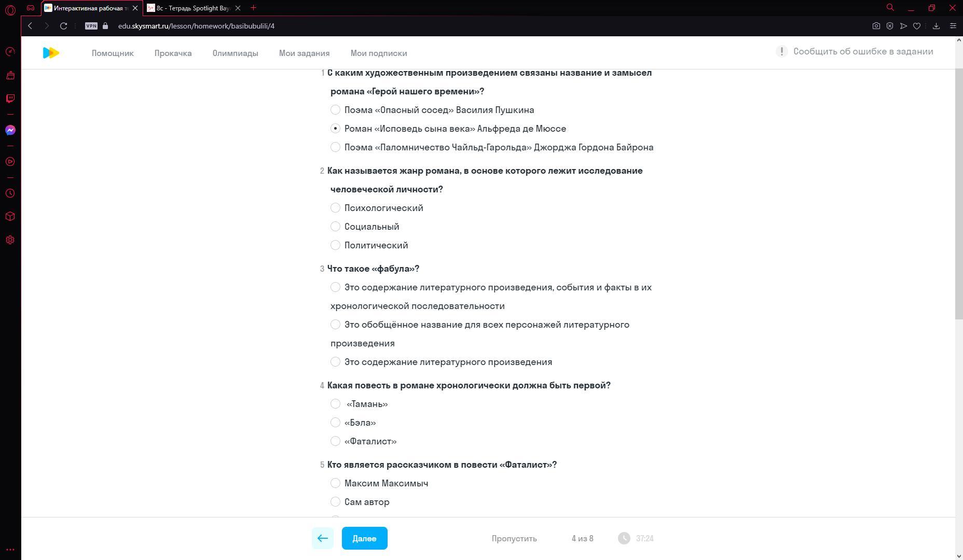Viewport: 963px width, 560px height.
Task: Open the Downloads icon in toolbar
Action: pos(936,26)
